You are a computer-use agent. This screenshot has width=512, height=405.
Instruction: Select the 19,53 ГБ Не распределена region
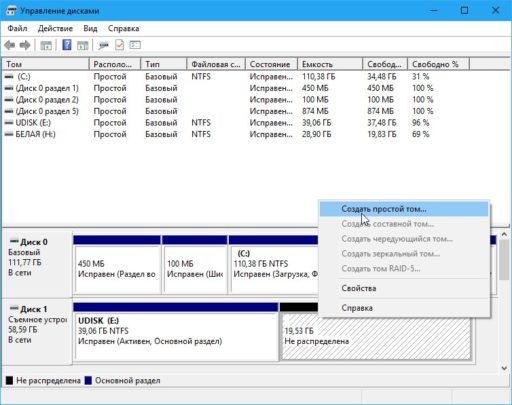pyautogui.click(x=376, y=337)
